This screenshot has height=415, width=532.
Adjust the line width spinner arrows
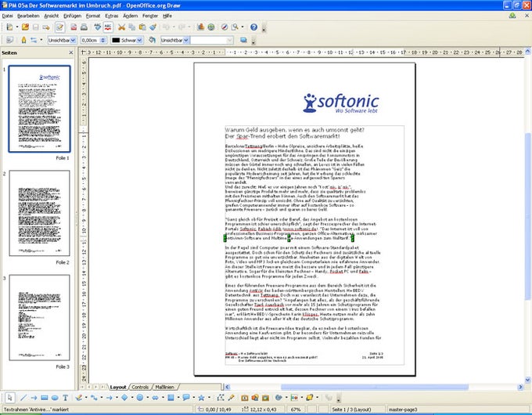[x=103, y=40]
